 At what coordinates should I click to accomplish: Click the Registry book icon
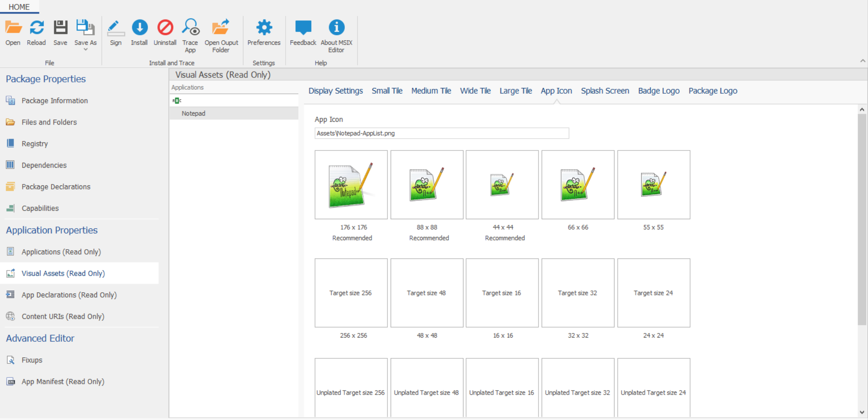[10, 143]
